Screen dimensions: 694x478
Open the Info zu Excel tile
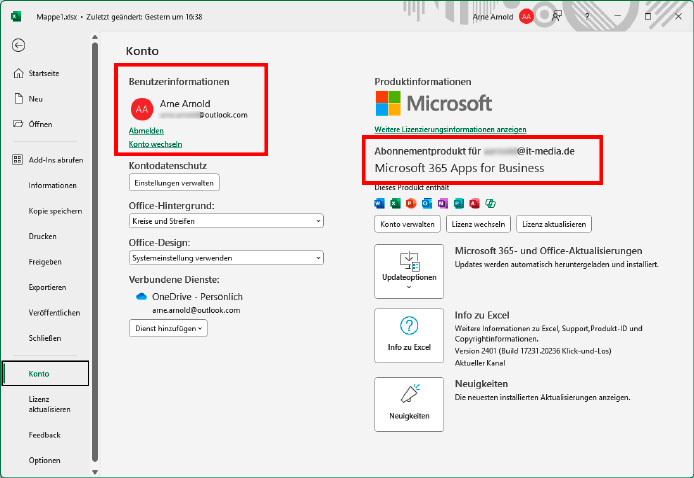[x=409, y=335]
